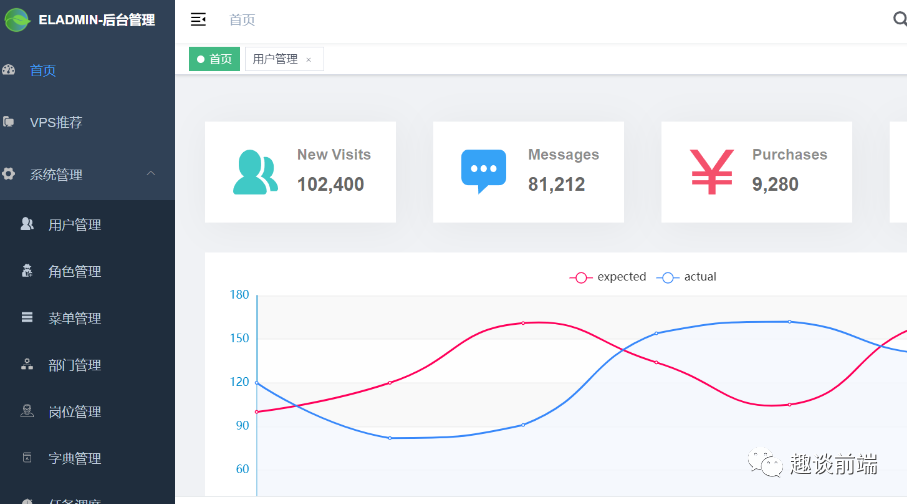Click the ELADMIN green leaf logo
This screenshot has height=504, width=907.
click(x=17, y=20)
